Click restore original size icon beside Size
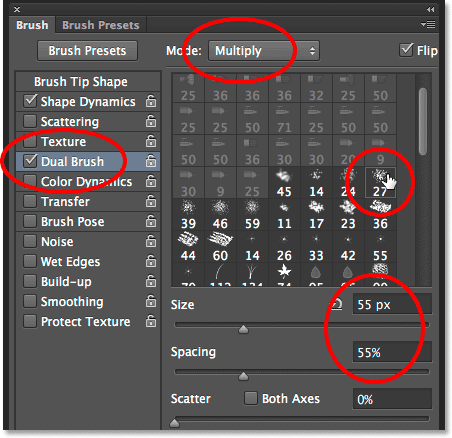Screen dimensions: 452x438 coord(336,304)
